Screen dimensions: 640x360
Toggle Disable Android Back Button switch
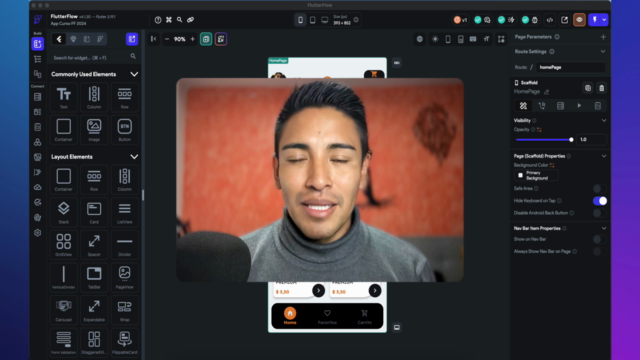click(600, 213)
